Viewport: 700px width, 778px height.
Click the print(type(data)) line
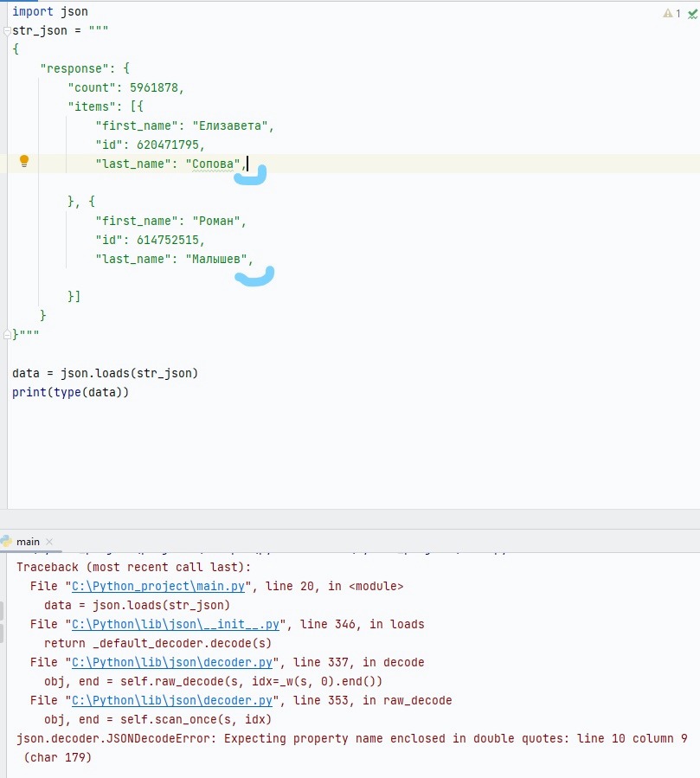[x=70, y=392]
